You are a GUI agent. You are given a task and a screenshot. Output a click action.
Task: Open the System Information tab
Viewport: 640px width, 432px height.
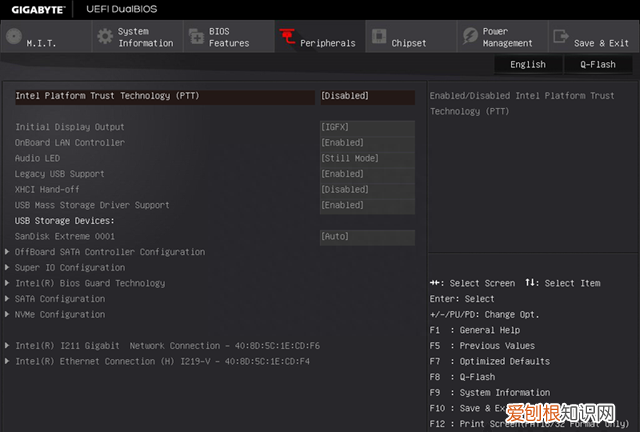pyautogui.click(x=145, y=37)
